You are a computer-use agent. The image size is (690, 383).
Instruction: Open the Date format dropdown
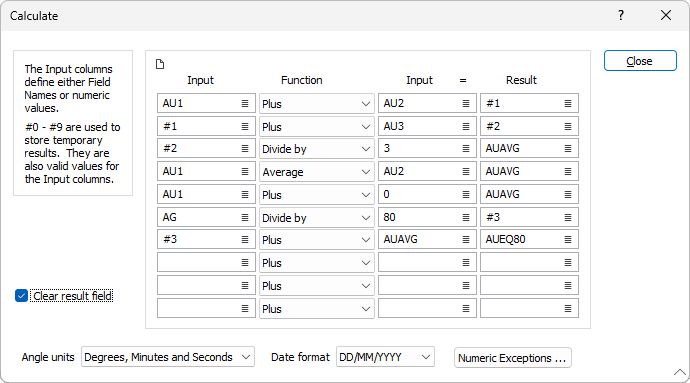[x=385, y=357]
